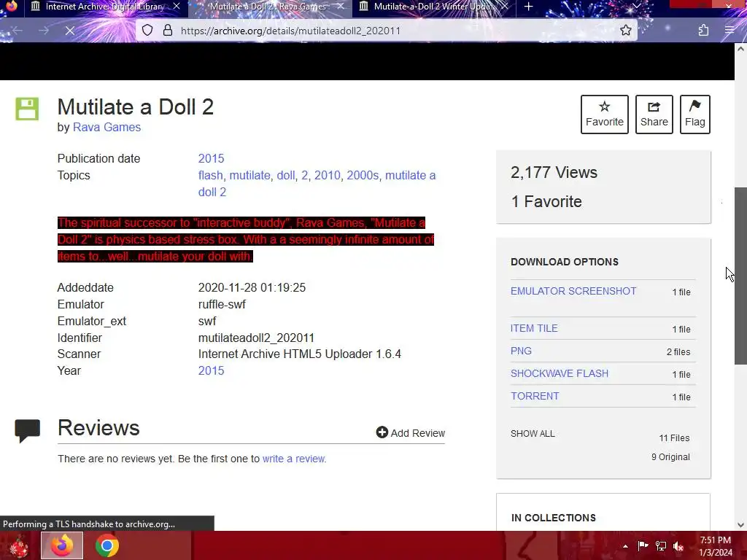Click the site security padlock icon
This screenshot has height=560, width=747.
[168, 31]
